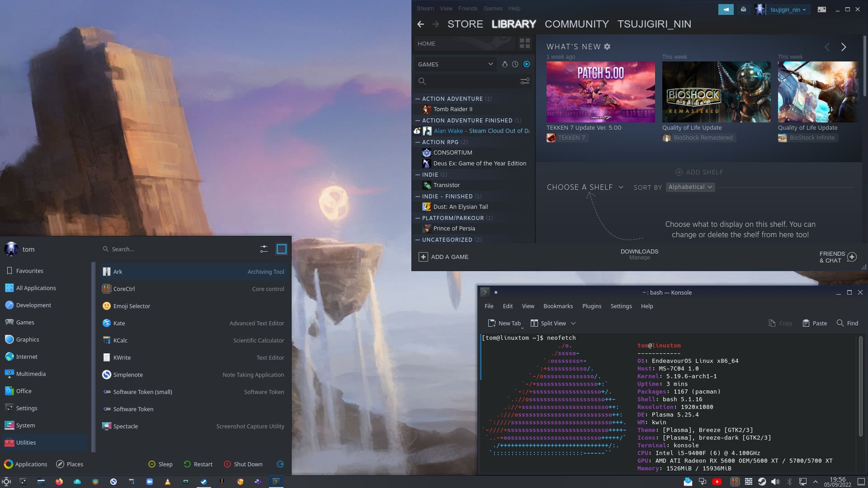Switch Steam to Big Picture mode icon
This screenshot has height=488, width=868.
[x=822, y=9]
